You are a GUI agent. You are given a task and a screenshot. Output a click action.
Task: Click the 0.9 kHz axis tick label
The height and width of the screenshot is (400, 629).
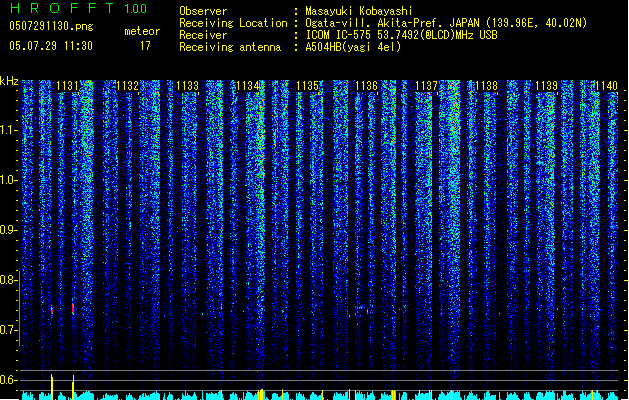pos(8,230)
